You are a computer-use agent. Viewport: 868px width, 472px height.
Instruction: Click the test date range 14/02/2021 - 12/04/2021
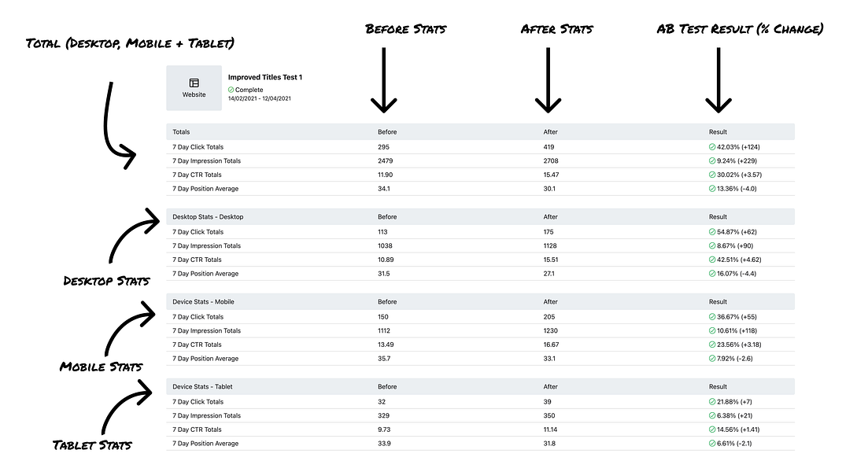click(260, 98)
